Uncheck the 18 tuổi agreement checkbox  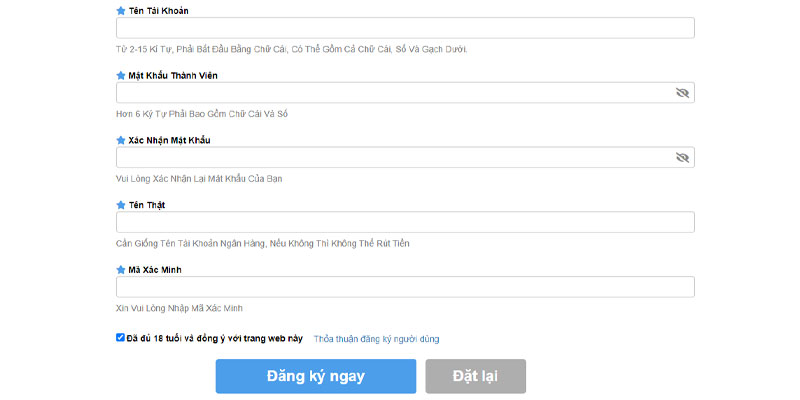(x=120, y=337)
